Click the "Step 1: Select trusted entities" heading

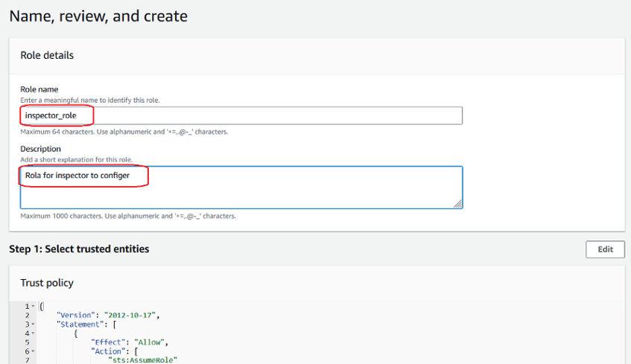click(x=79, y=249)
